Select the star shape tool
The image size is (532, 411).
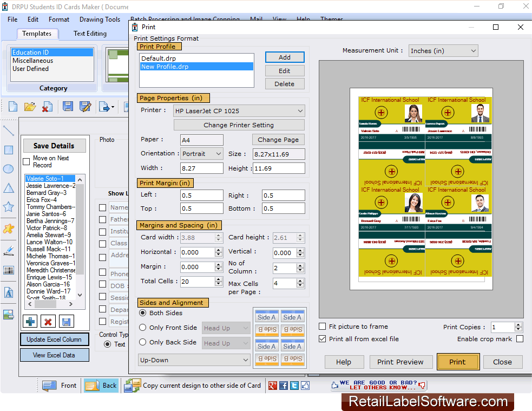[8, 206]
